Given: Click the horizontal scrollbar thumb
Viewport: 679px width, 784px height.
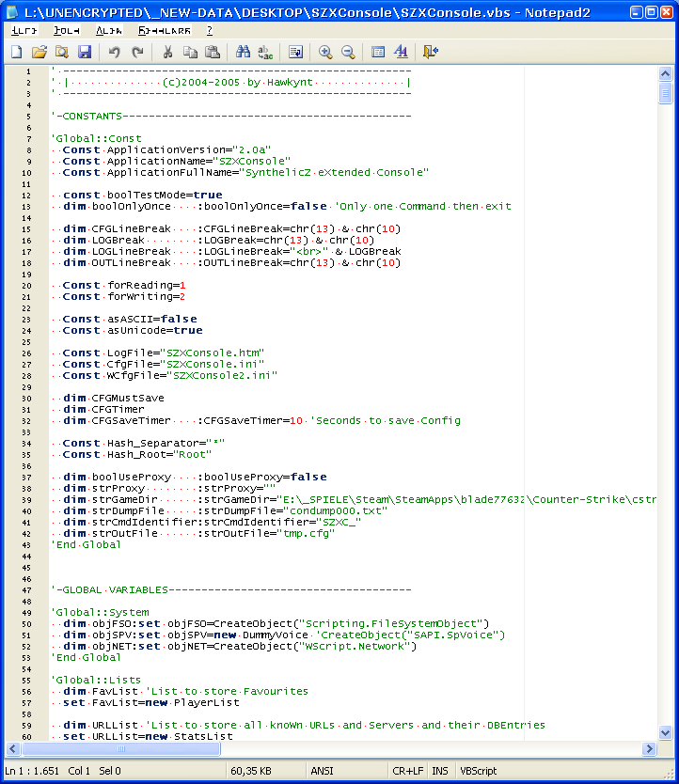Looking at the screenshot, I should 121,748.
